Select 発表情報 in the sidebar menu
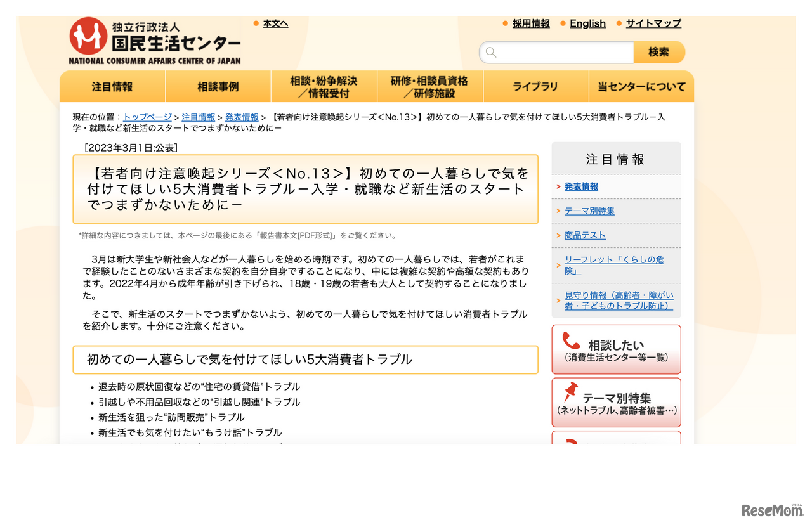Image resolution: width=812 pixels, height=525 pixels. [581, 187]
